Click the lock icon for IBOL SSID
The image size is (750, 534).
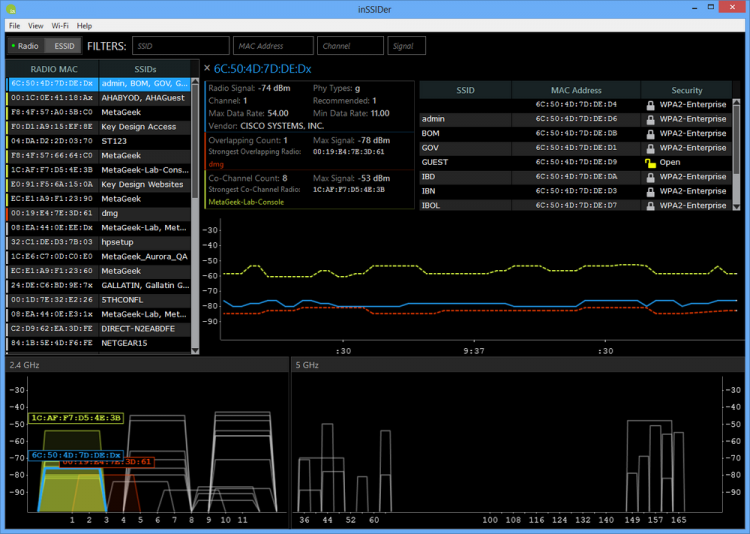click(650, 206)
